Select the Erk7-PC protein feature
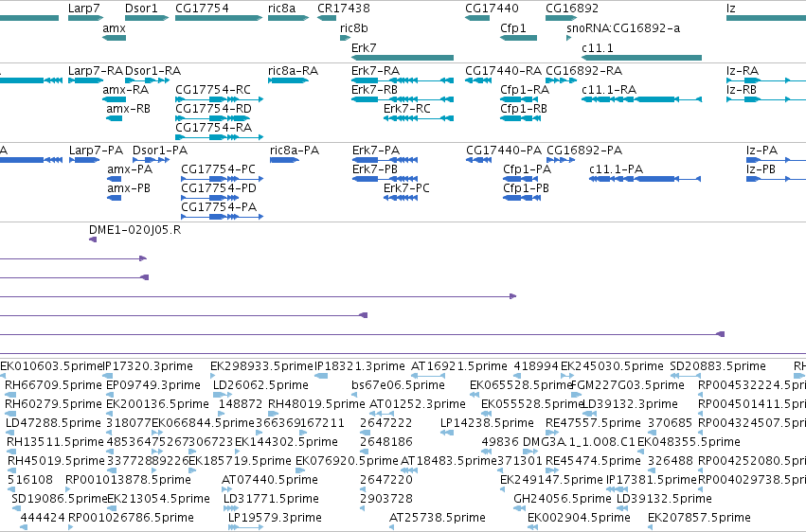The image size is (806, 532). [401, 198]
